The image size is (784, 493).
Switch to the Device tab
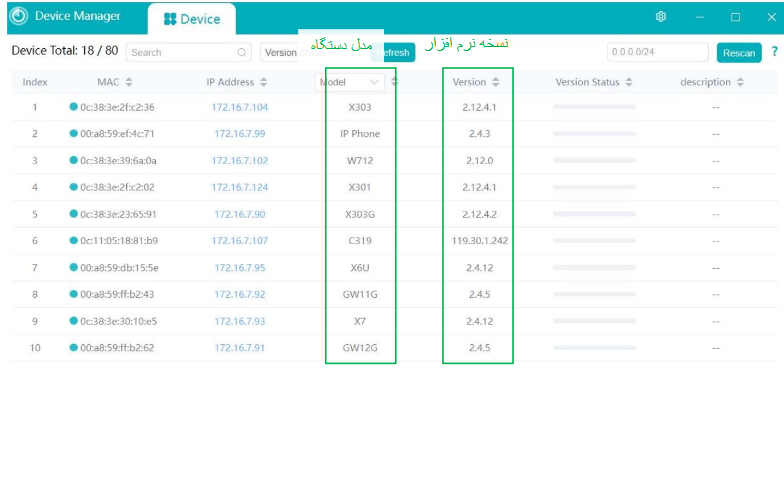click(x=192, y=19)
